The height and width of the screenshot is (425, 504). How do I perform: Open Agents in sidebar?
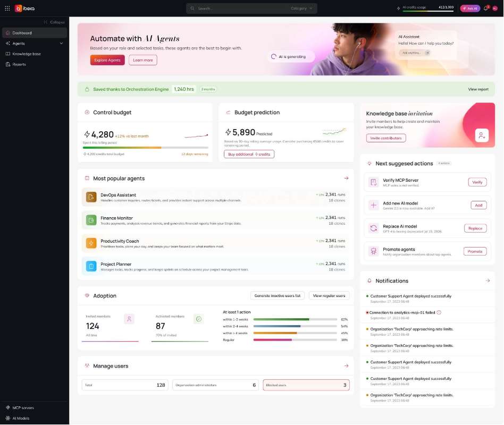click(35, 44)
